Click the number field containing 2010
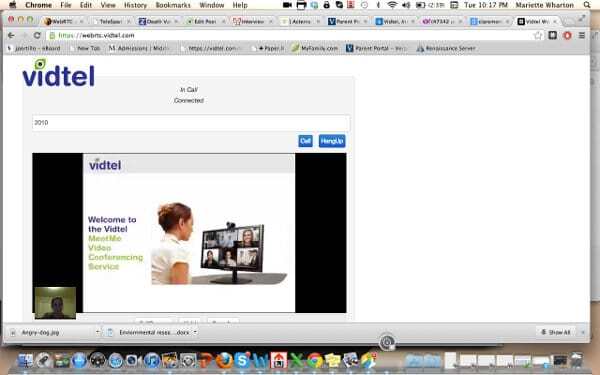Image resolution: width=600 pixels, height=375 pixels. pyautogui.click(x=191, y=123)
